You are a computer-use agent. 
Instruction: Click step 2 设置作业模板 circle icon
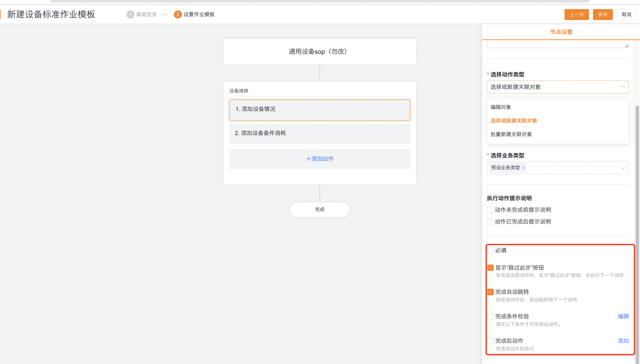(x=177, y=14)
